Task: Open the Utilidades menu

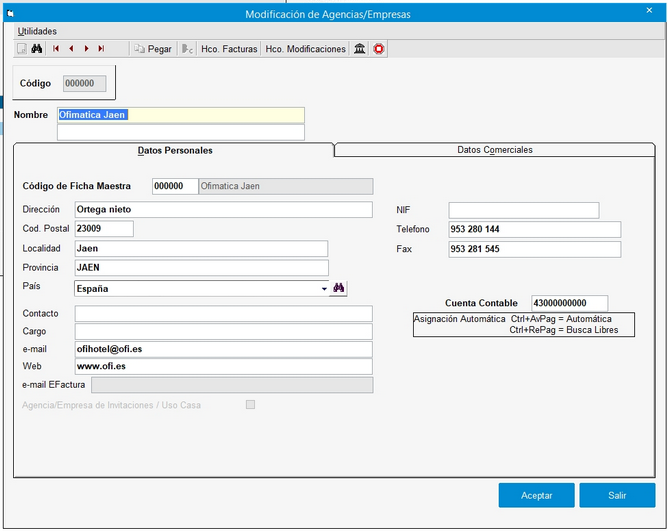Action: [x=37, y=31]
